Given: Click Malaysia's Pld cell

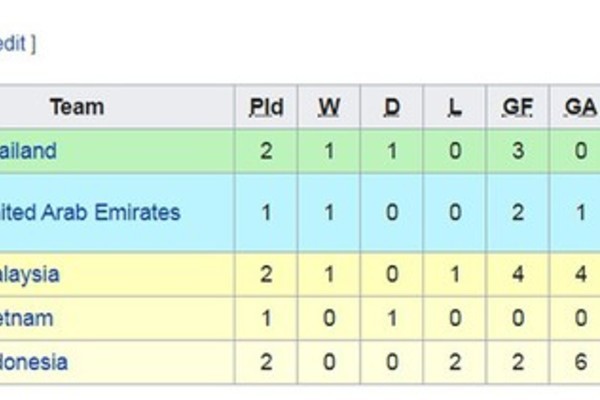Looking at the screenshot, I should (266, 274).
